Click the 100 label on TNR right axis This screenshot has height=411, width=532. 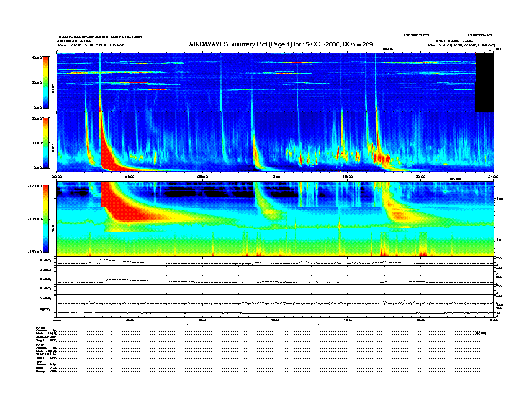click(x=500, y=199)
